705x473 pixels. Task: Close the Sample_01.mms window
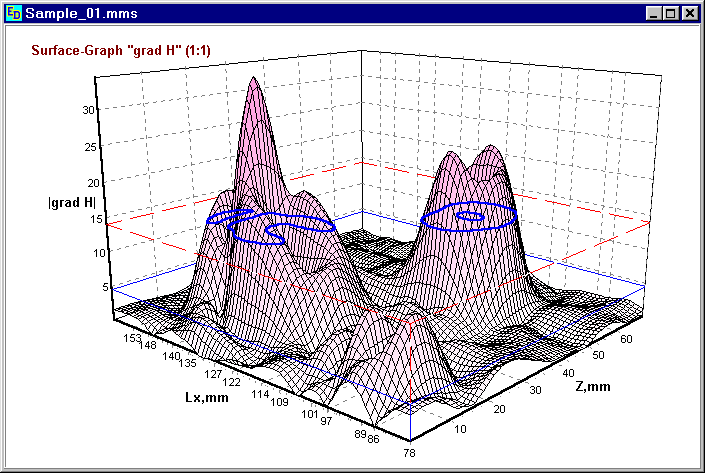point(689,14)
